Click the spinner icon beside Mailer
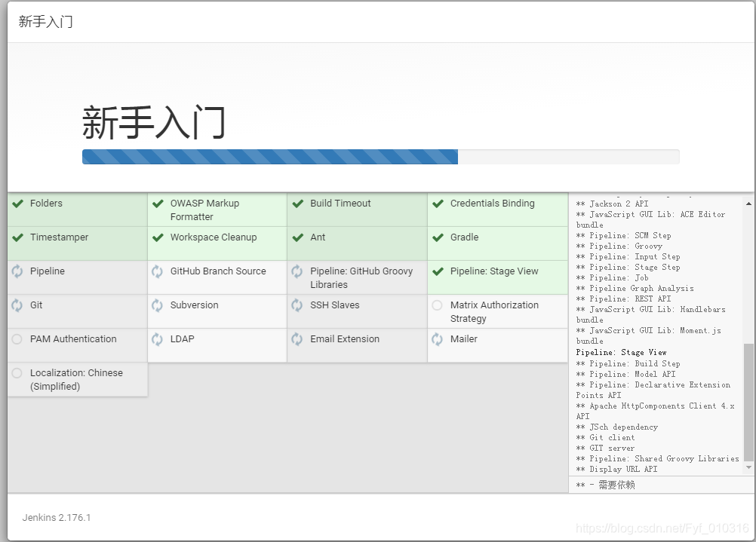Image resolution: width=756 pixels, height=542 pixels. [x=438, y=339]
